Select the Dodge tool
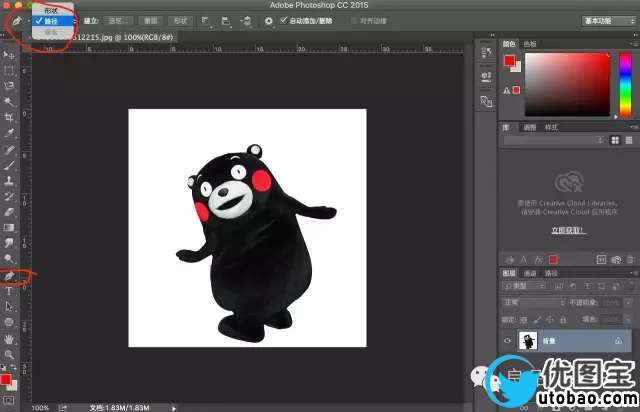This screenshot has height=412, width=640. (9, 259)
